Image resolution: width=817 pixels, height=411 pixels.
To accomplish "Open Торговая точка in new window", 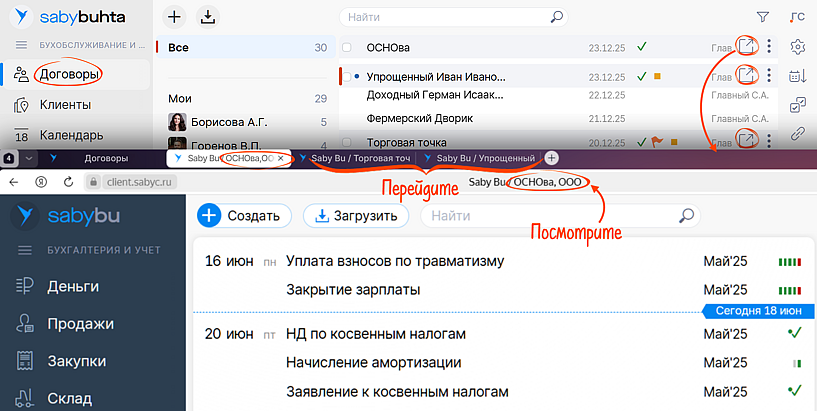I will (x=746, y=139).
